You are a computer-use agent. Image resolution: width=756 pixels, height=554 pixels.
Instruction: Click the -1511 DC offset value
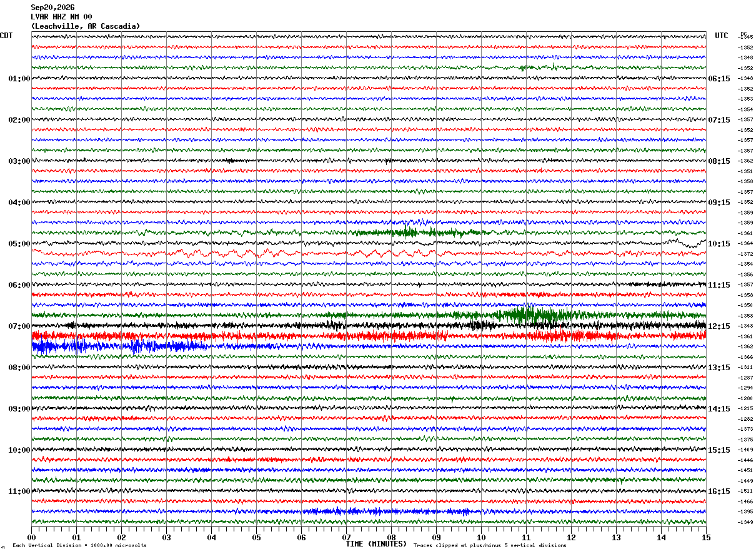click(745, 491)
